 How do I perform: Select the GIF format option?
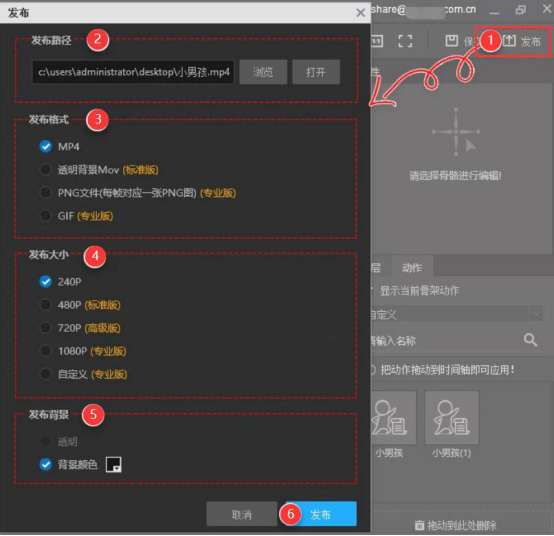click(x=45, y=216)
